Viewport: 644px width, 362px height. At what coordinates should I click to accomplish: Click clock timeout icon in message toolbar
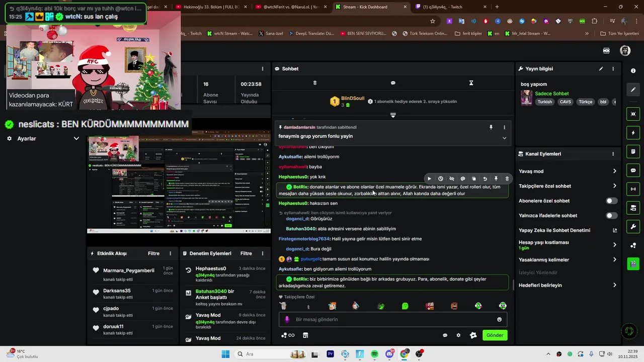point(441,178)
